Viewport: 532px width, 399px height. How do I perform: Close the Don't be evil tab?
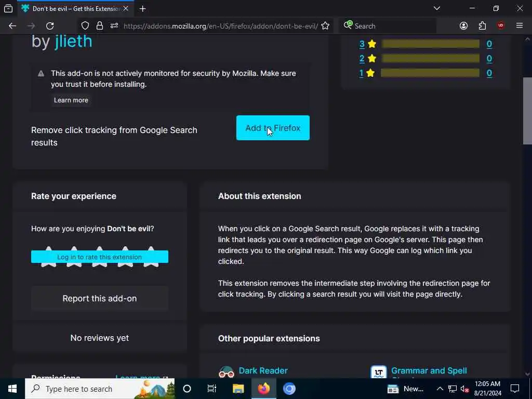(x=126, y=8)
